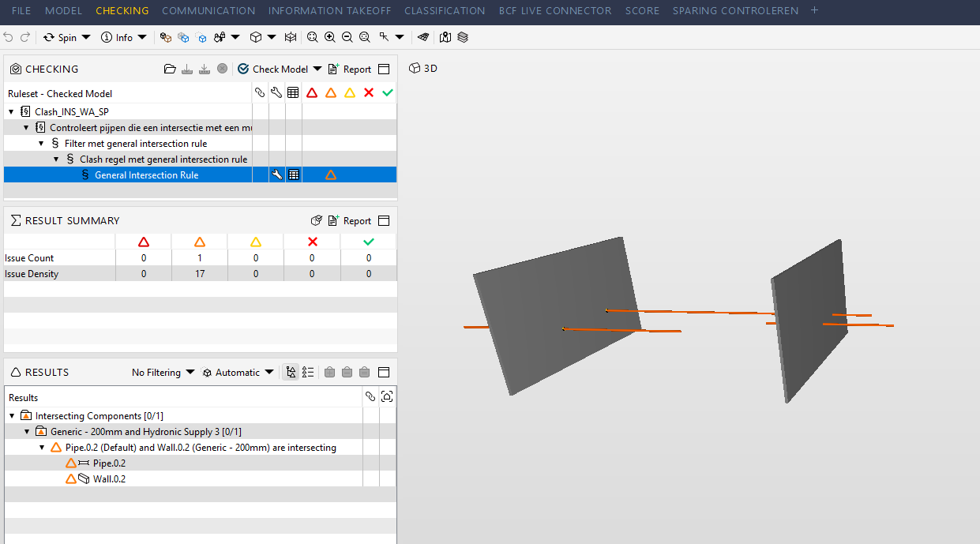
Task: Click the link icon in Results header
Action: click(x=370, y=396)
